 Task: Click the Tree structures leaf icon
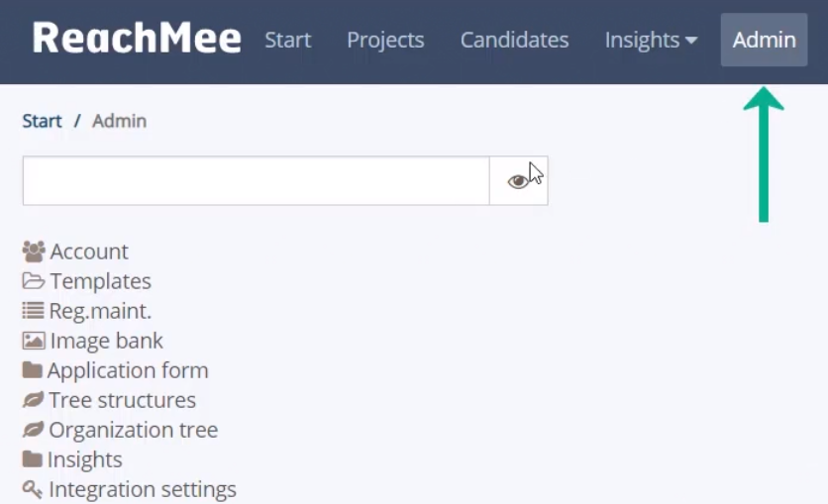tap(33, 400)
